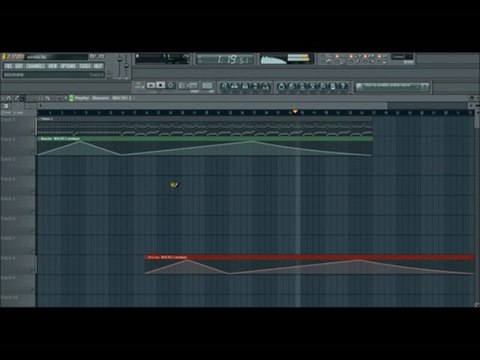The image size is (480, 360).
Task: Select first peak point of green automation clip
Action: (80, 142)
